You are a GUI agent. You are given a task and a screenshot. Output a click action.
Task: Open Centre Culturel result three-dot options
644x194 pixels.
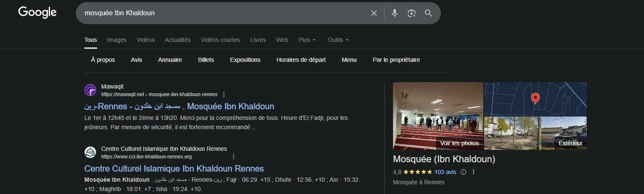click(233, 157)
